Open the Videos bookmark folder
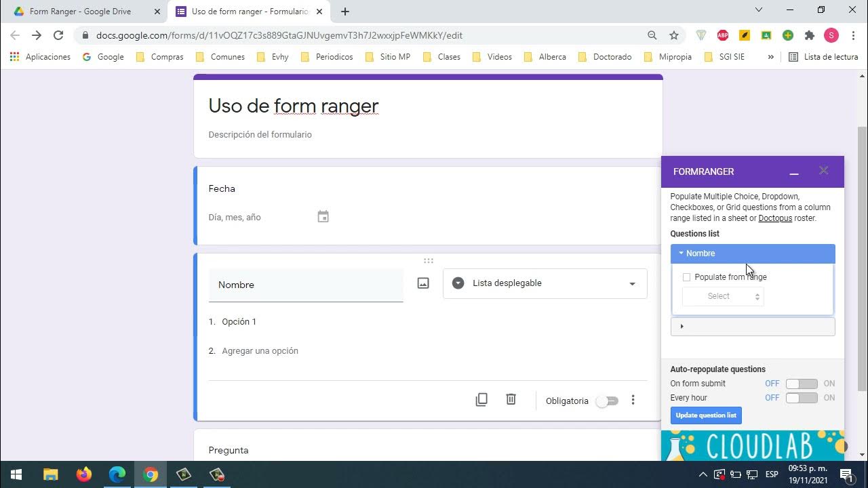Viewport: 868px width, 488px height. 492,57
